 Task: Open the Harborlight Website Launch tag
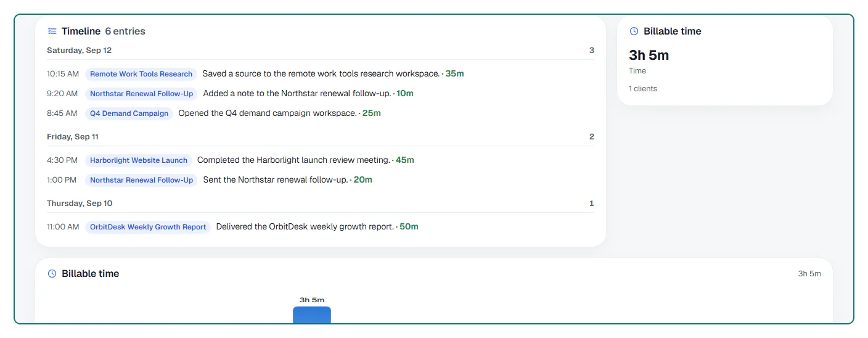point(139,160)
